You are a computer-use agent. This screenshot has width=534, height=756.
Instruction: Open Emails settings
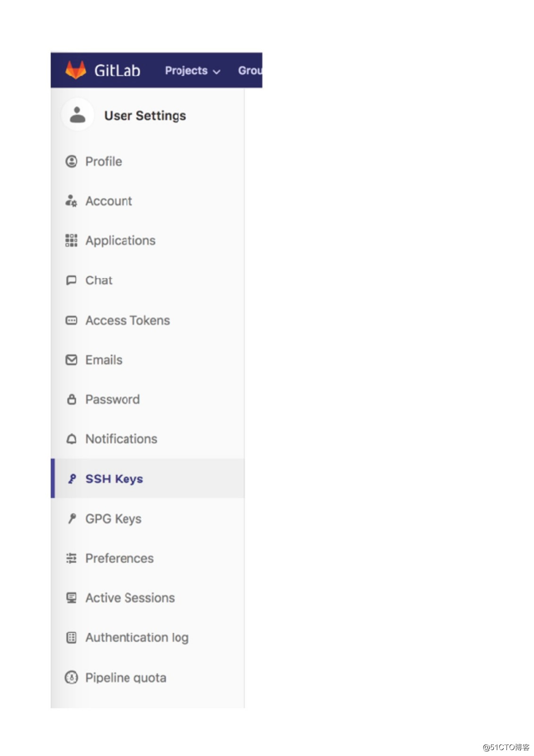pyautogui.click(x=104, y=360)
